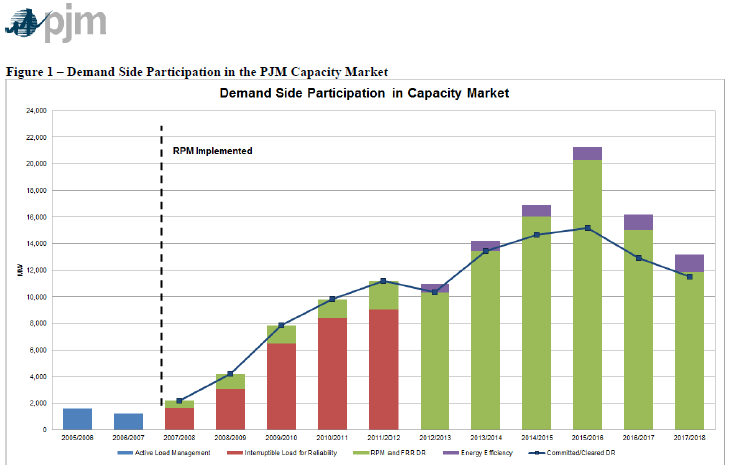Click the line marker at 2013/2014
This screenshot has height=474, width=732.
[x=485, y=251]
